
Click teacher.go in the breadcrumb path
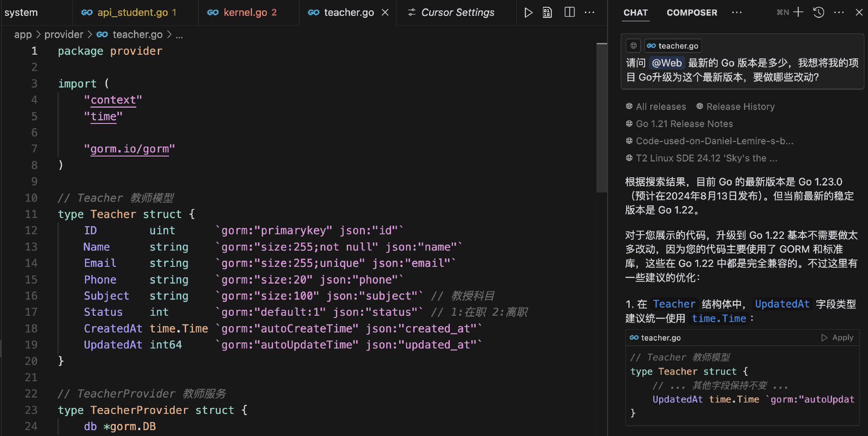point(137,34)
